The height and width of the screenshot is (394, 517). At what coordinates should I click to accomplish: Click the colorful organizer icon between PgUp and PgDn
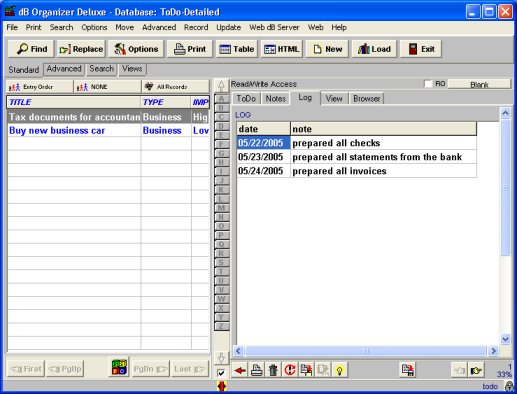(119, 368)
